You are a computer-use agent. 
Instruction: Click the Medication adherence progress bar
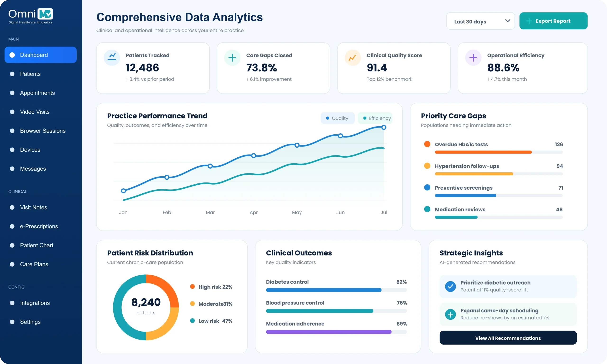tap(336, 332)
